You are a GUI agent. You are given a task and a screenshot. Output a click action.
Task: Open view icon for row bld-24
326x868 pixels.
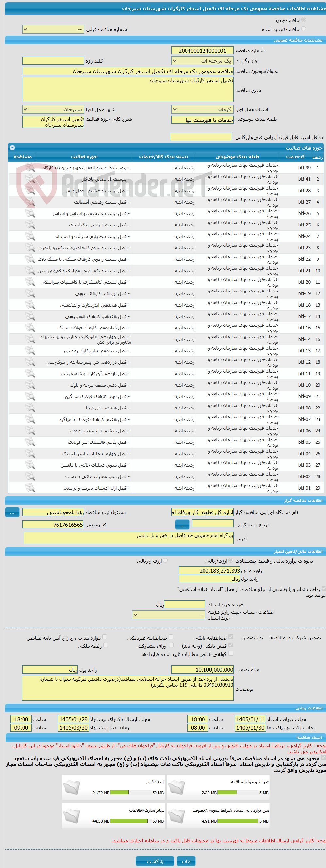click(30, 236)
